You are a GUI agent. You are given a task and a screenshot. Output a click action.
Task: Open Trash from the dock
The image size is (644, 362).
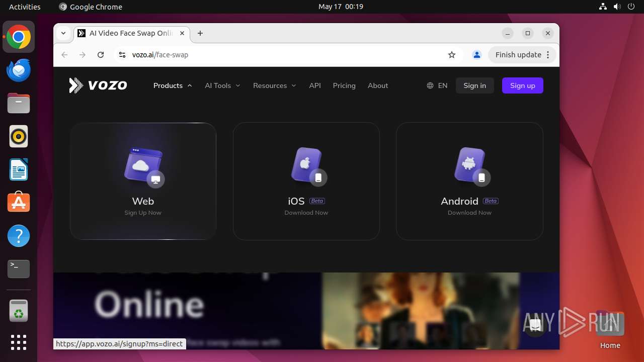click(19, 311)
